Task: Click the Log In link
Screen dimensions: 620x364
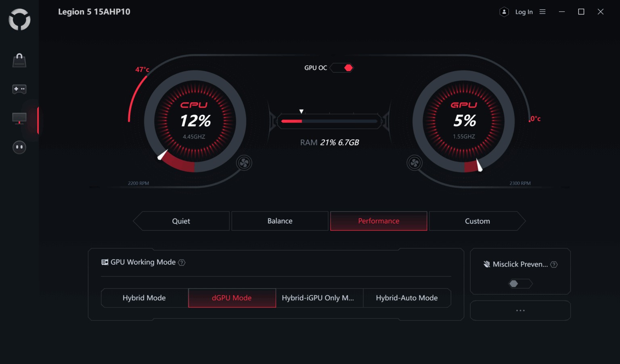Action: pos(524,12)
